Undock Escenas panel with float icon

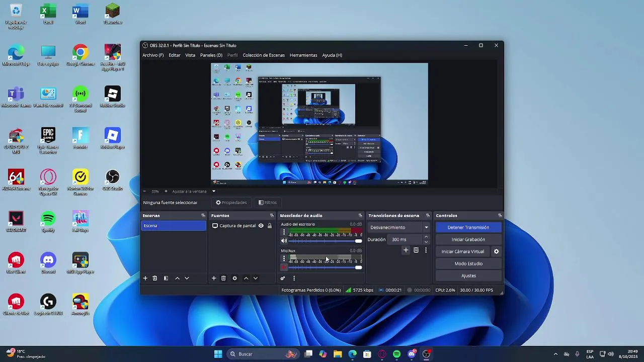203,216
